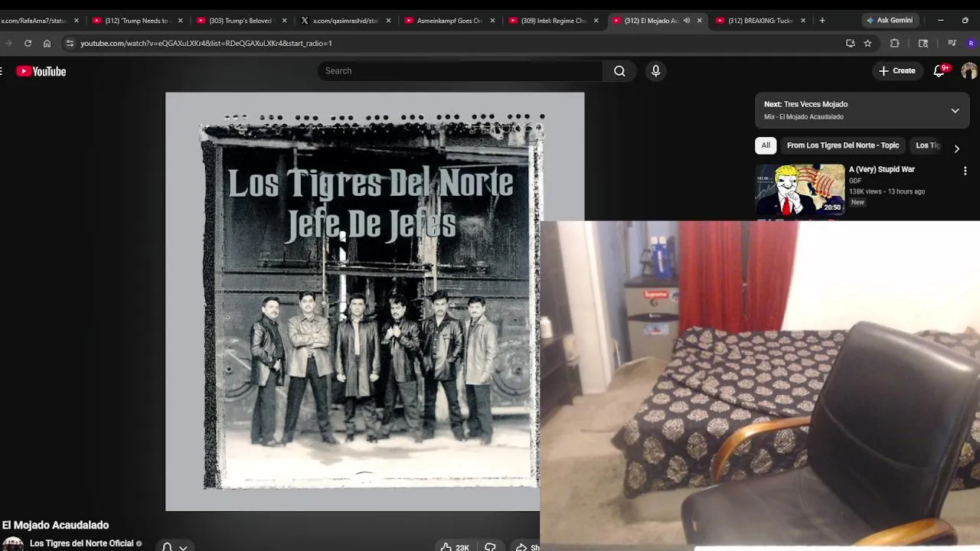Image resolution: width=980 pixels, height=551 pixels.
Task: Open the browser extensions puzzle icon
Action: tap(894, 44)
